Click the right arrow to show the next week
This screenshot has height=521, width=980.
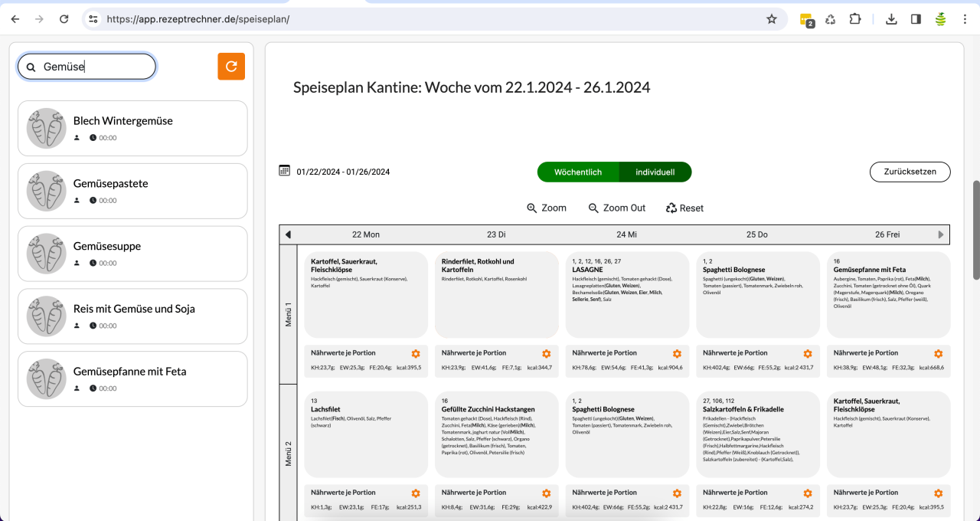(941, 234)
